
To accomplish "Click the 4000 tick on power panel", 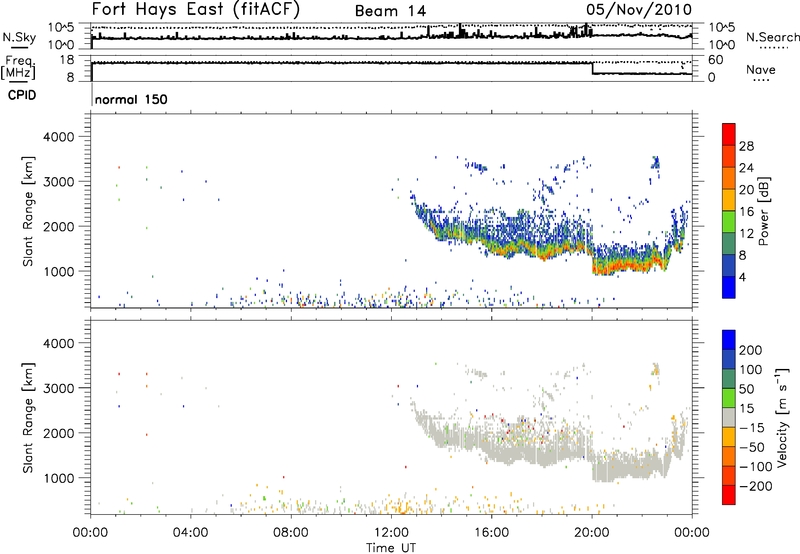I will pyautogui.click(x=59, y=137).
